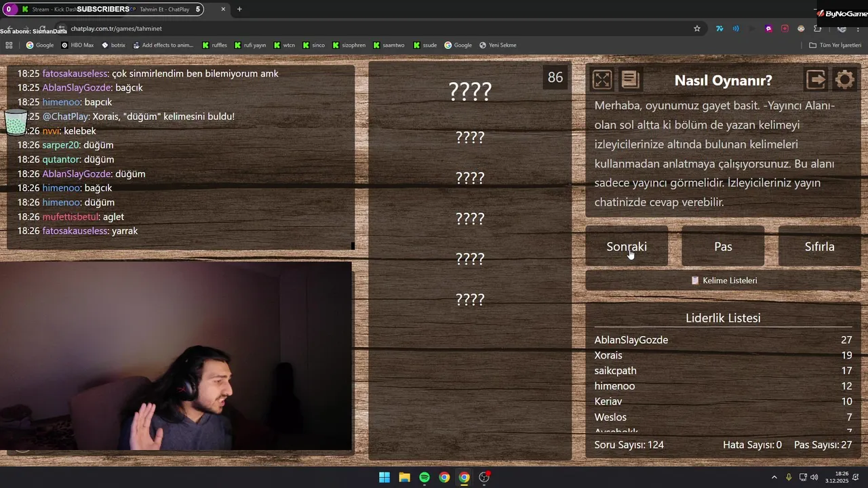Click the 86 countdown timer

(x=555, y=77)
